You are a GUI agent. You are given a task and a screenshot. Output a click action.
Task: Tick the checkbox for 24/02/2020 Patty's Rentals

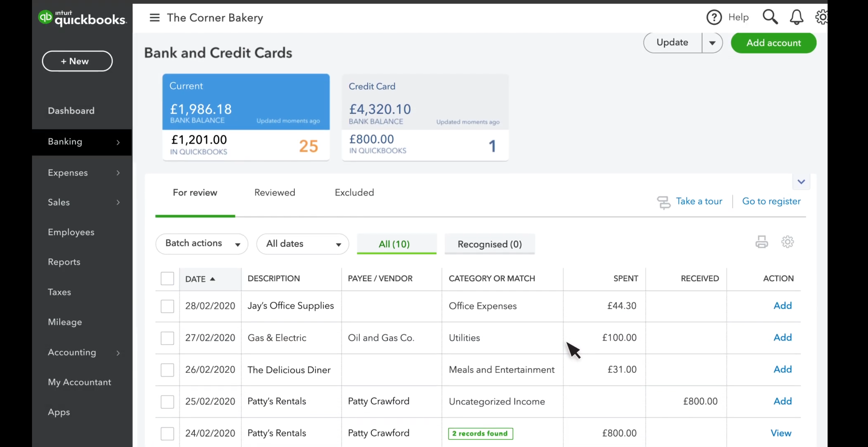[167, 434]
